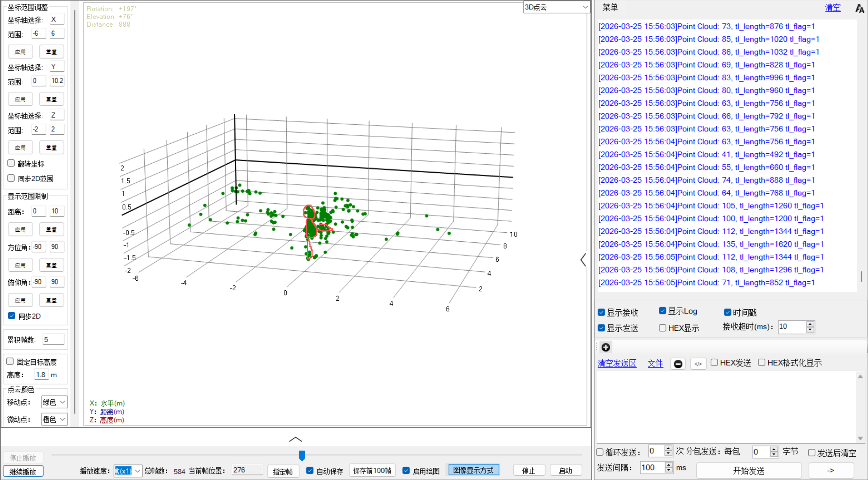Image resolution: width=868 pixels, height=480 pixels.
Task: Click the upward chevron below the 3D plot
Action: 295,440
